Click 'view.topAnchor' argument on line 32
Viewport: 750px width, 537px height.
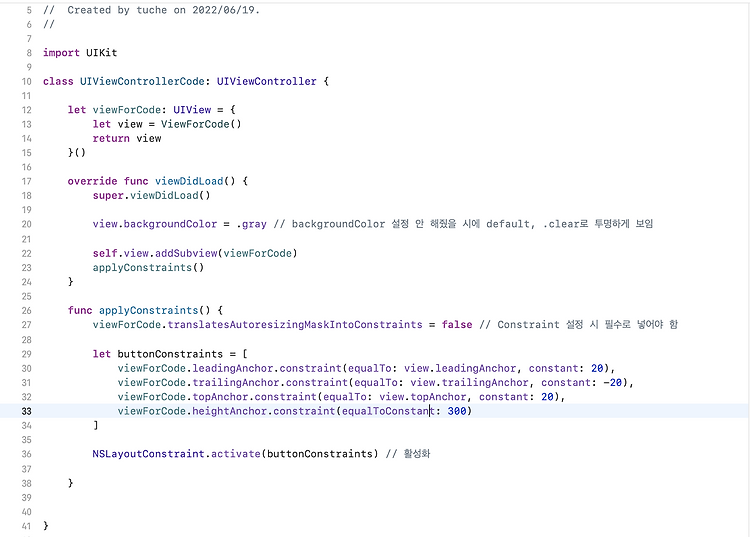(x=423, y=397)
